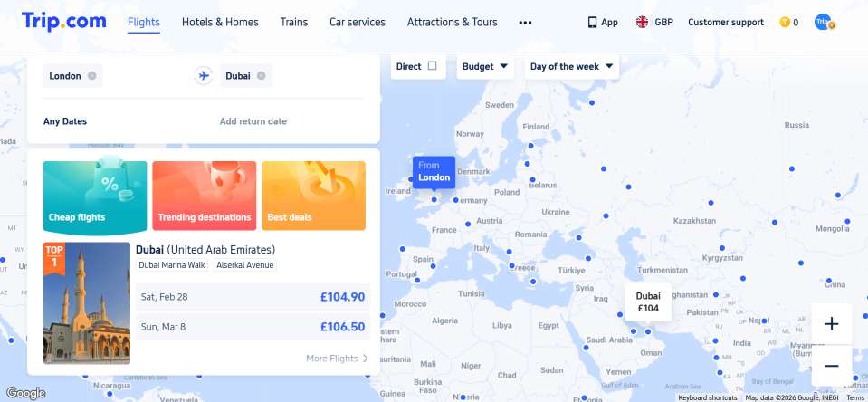This screenshot has width=868, height=402.
Task: Open More Flights link
Action: [337, 359]
